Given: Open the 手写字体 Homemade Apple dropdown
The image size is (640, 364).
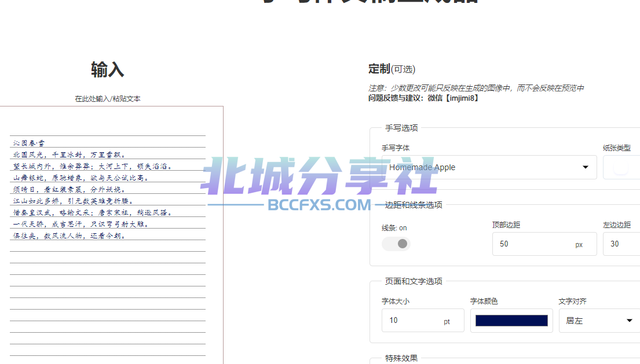Looking at the screenshot, I should tap(489, 167).
